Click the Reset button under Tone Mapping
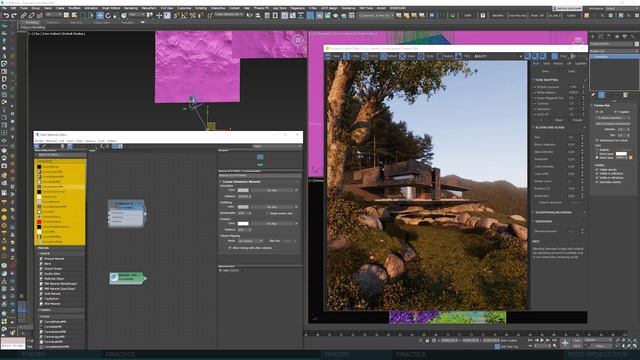The height and width of the screenshot is (360, 640). point(559,120)
